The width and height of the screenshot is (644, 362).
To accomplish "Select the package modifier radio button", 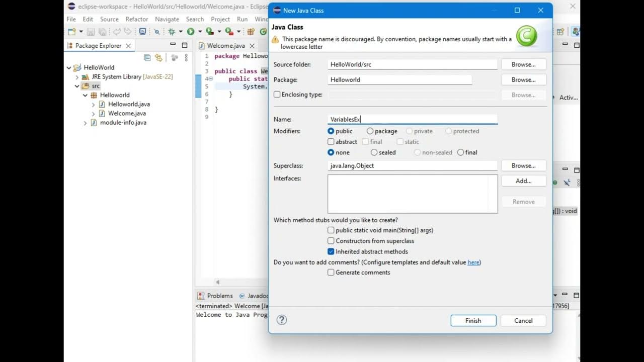I will [370, 131].
